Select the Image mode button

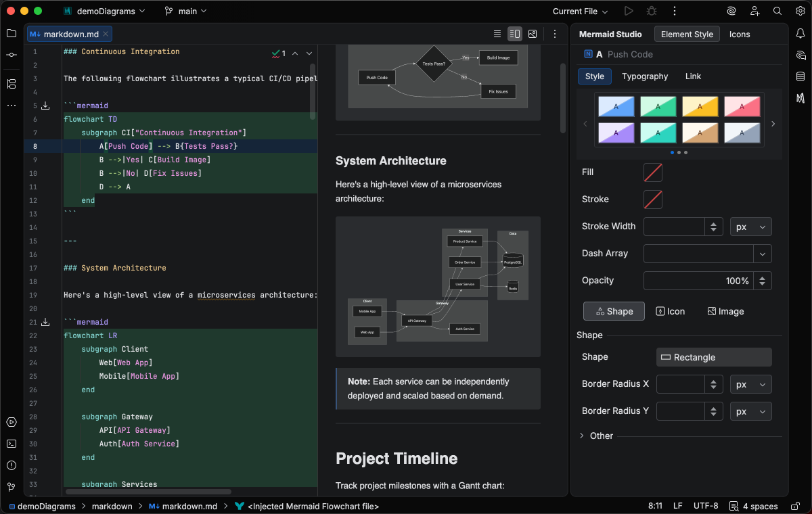(725, 311)
